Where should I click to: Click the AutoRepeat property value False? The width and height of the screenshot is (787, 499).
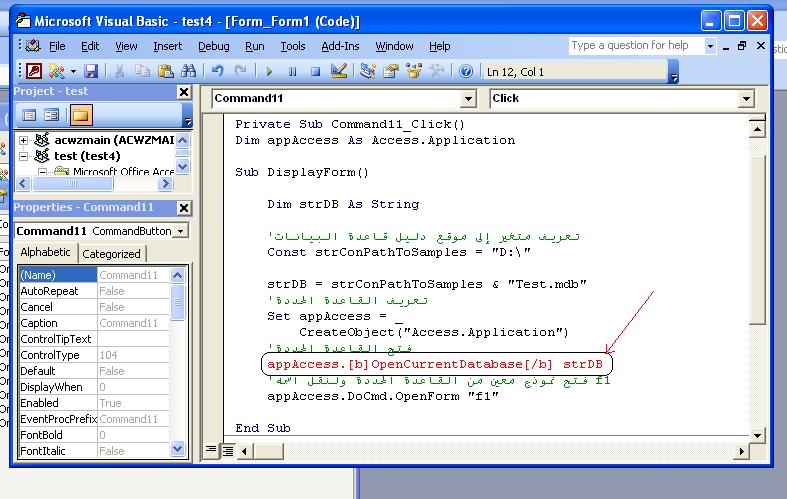click(x=133, y=291)
